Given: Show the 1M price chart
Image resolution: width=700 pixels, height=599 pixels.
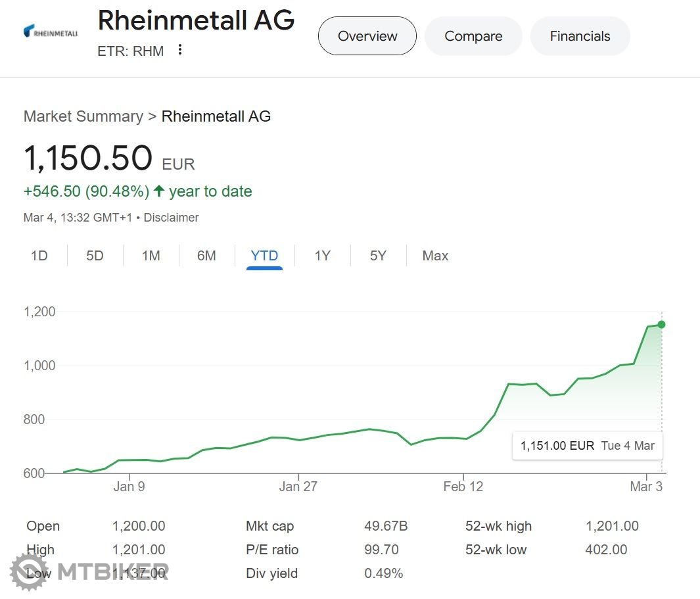Looking at the screenshot, I should point(151,256).
